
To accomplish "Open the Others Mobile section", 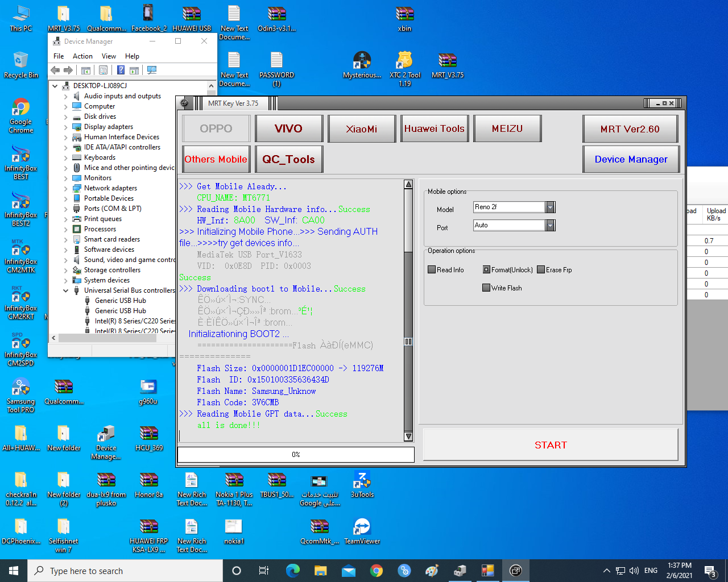I will 216,159.
